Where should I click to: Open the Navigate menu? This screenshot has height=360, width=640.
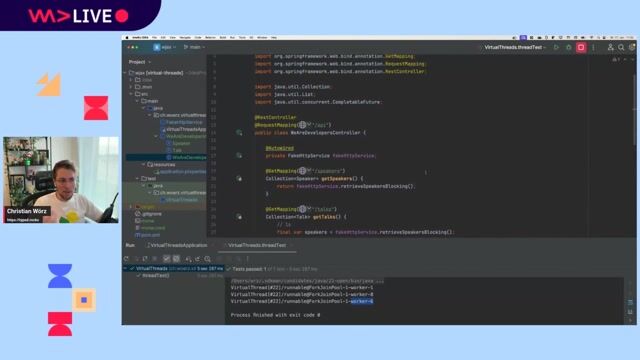(x=185, y=38)
